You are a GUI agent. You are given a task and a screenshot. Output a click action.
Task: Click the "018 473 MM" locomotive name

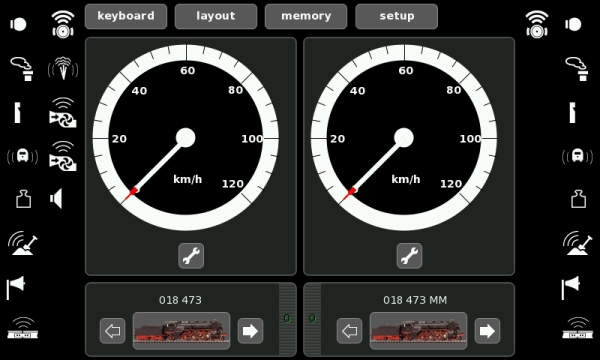[x=415, y=300]
